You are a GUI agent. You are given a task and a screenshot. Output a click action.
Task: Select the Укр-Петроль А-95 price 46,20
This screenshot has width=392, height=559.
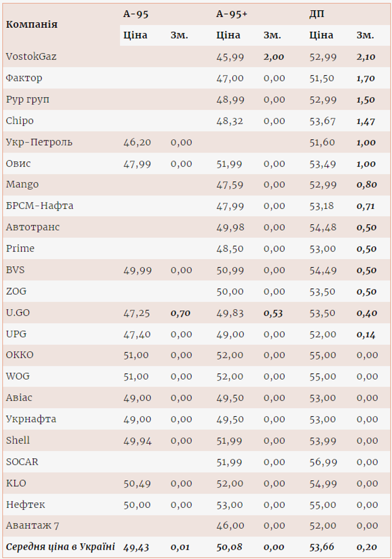point(137,142)
